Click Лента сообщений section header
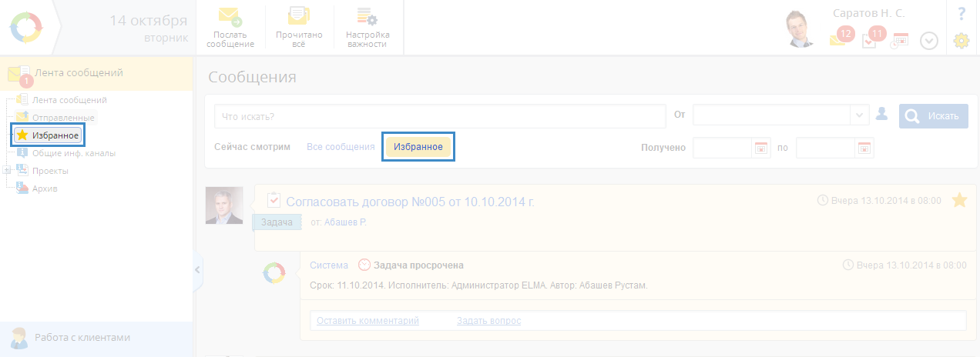Image resolution: width=980 pixels, height=357 pixels. click(x=96, y=73)
